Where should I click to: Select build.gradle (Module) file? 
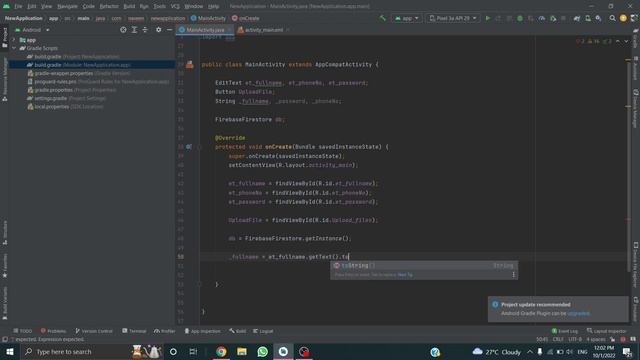point(79,65)
